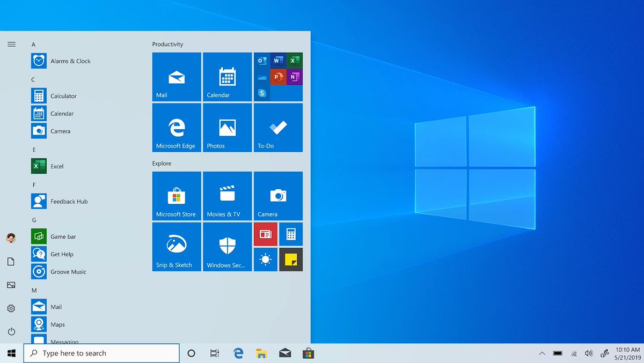Open the Snip & Sketch tile
This screenshot has height=363, width=644.
176,247
